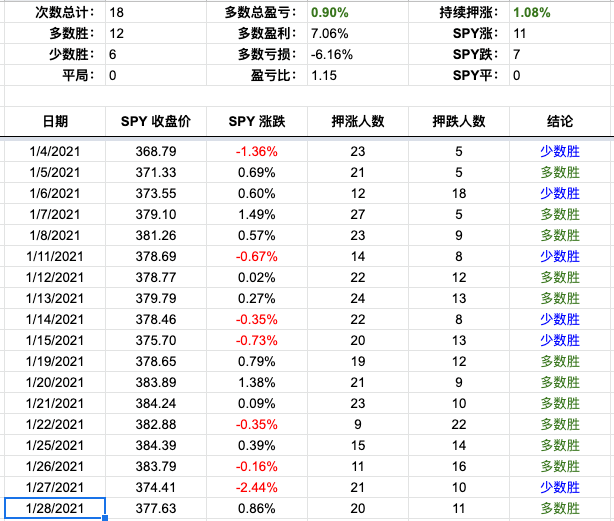Select closing price 378.77
614x521 pixels.
pos(156,277)
